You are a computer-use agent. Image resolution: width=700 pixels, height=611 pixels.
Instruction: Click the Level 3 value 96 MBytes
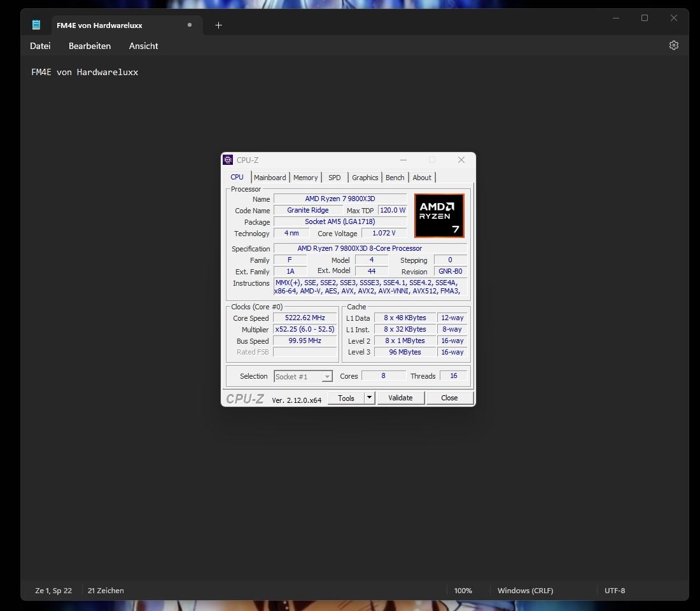pos(405,352)
